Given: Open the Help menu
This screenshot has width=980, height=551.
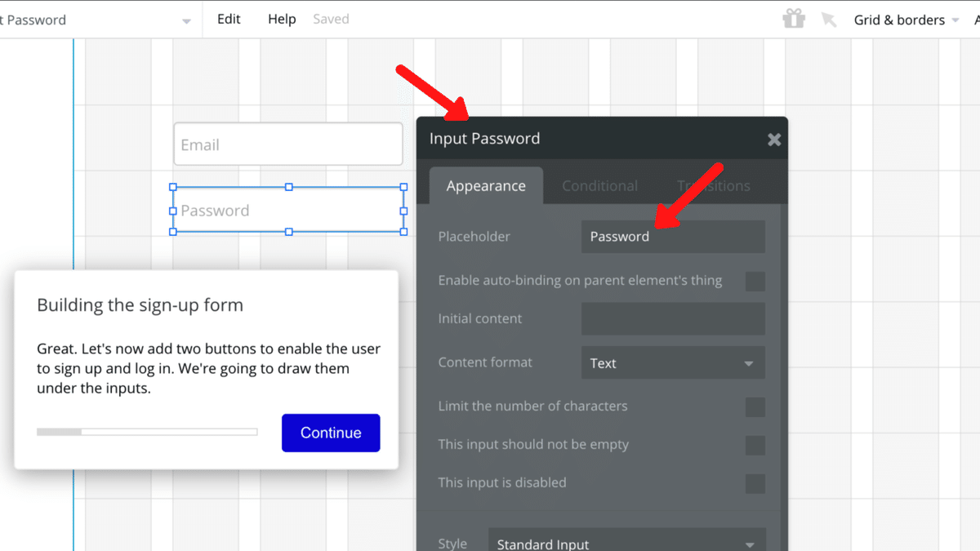Looking at the screenshot, I should (x=282, y=19).
